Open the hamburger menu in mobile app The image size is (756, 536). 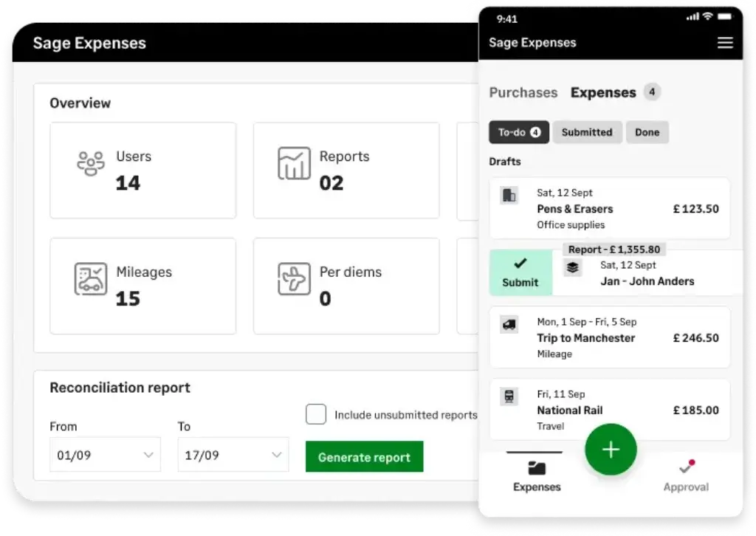725,42
